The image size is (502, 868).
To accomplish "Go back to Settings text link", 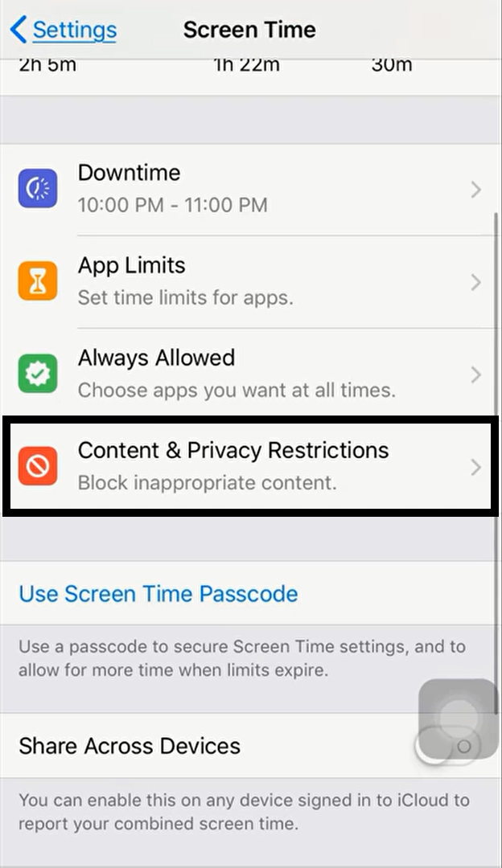I will 75,30.
